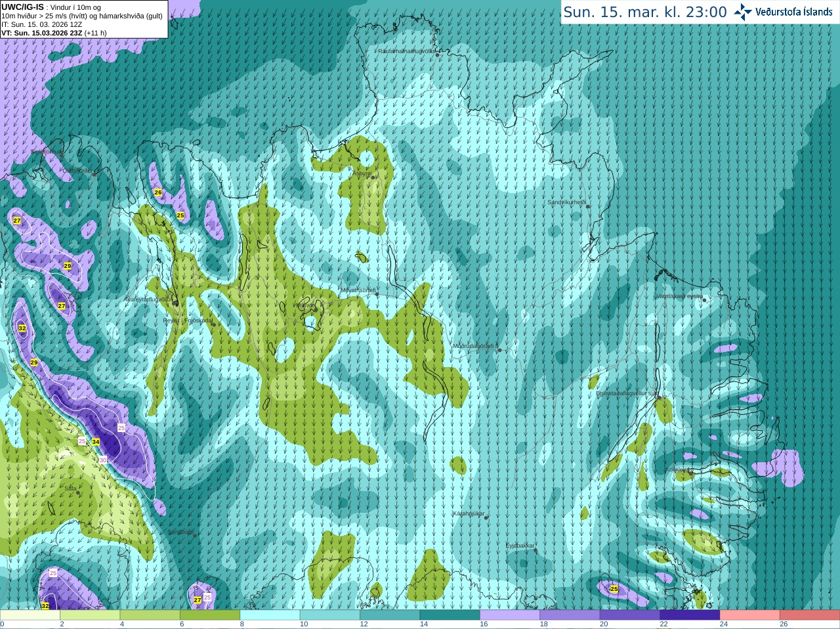This screenshot has height=629, width=840.
Task: Click the Sandbúðir station label
Action: point(180,532)
